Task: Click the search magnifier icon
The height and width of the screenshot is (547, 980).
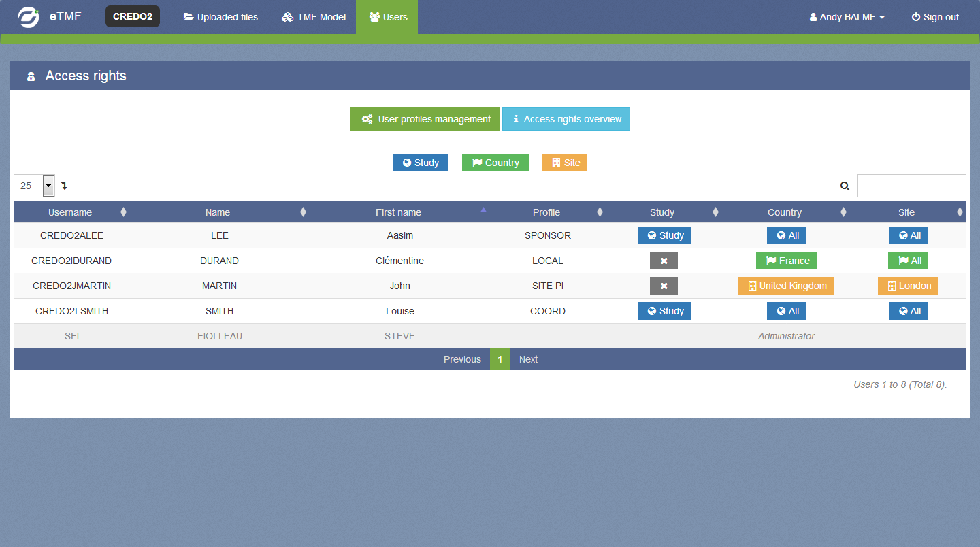Action: [x=845, y=186]
